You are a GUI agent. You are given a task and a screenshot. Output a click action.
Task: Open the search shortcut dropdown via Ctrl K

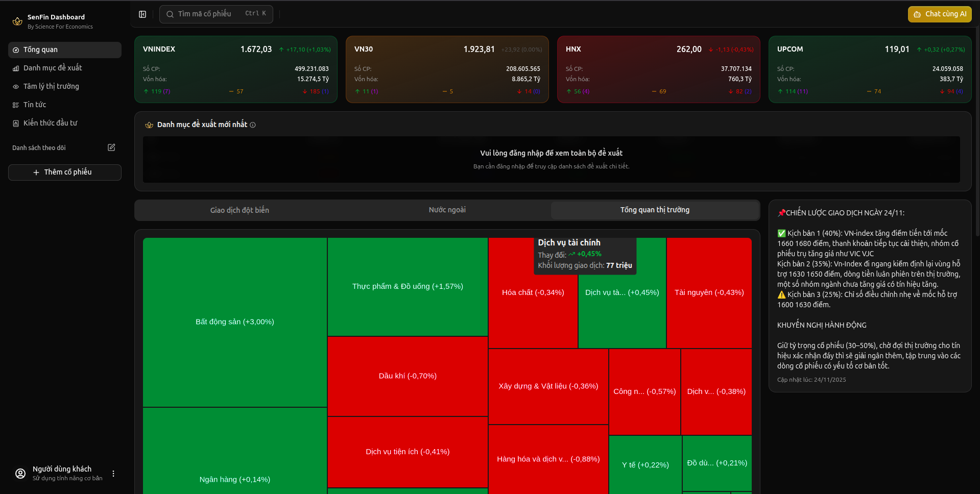[x=255, y=14]
